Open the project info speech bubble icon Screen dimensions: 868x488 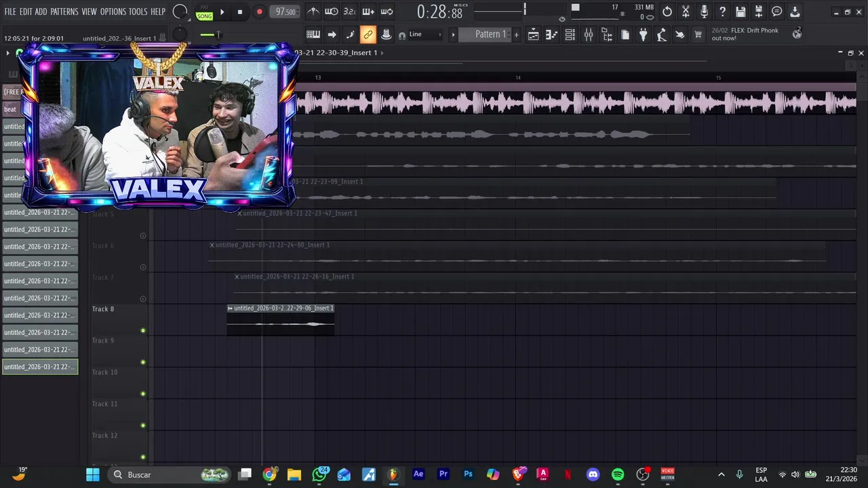777,12
